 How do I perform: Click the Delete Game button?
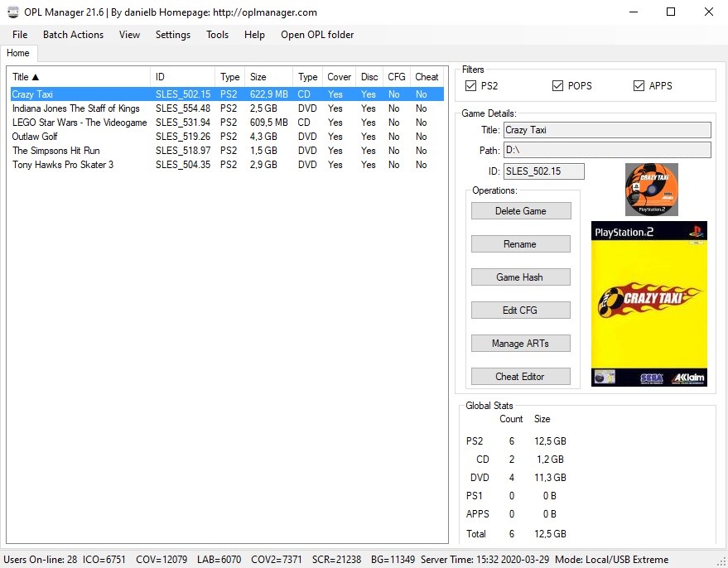pyautogui.click(x=521, y=211)
